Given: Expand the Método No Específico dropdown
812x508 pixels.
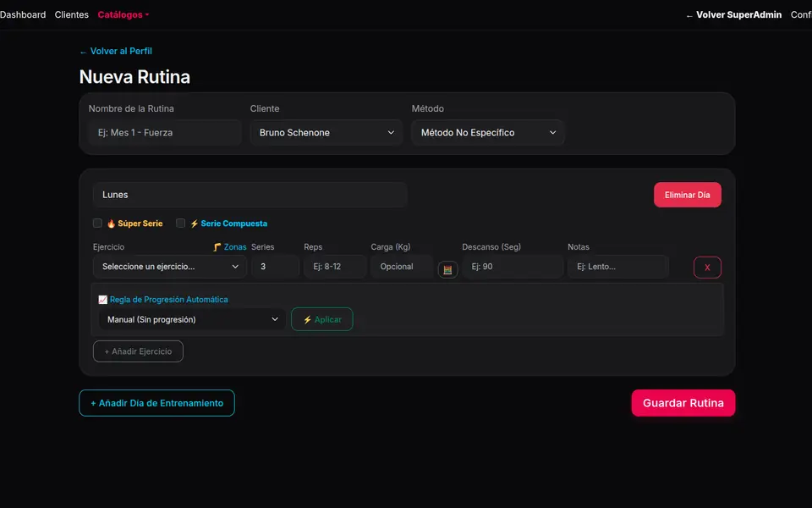Looking at the screenshot, I should pos(488,133).
